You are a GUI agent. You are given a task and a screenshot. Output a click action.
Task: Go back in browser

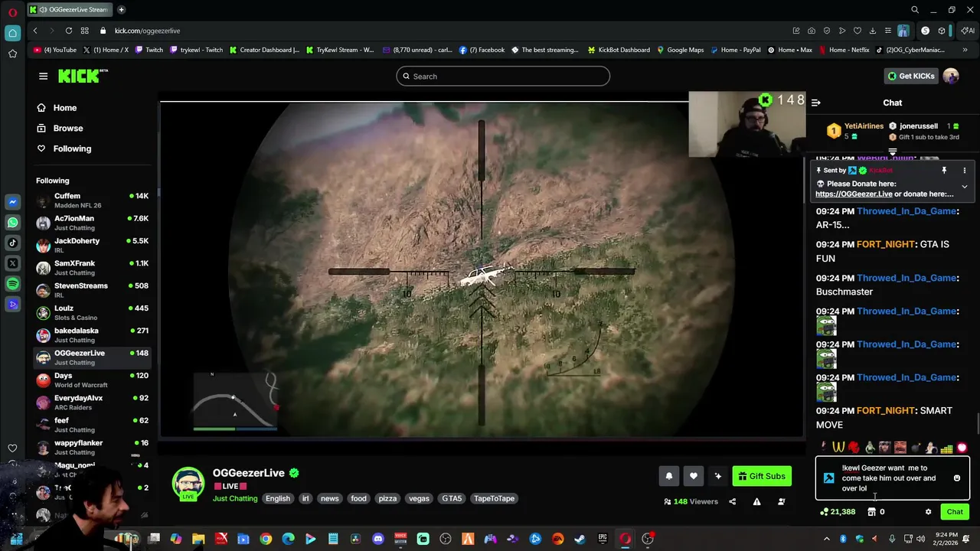[35, 31]
